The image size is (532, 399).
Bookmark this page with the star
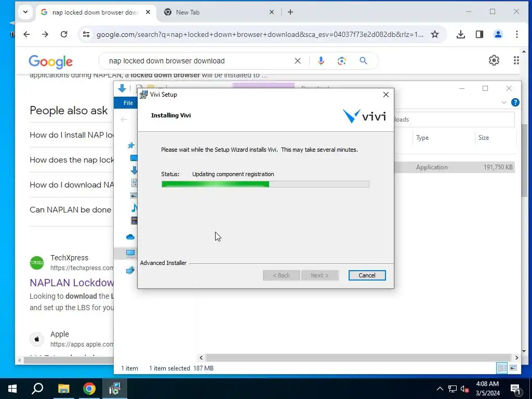click(435, 34)
